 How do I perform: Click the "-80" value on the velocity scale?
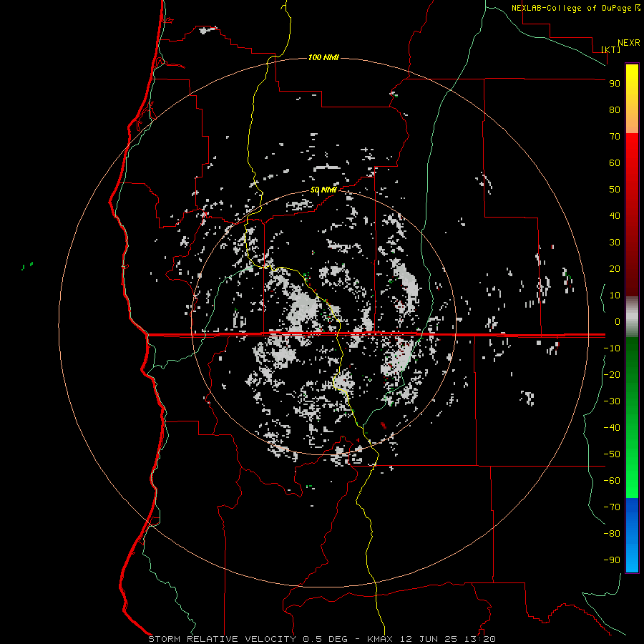pos(612,534)
